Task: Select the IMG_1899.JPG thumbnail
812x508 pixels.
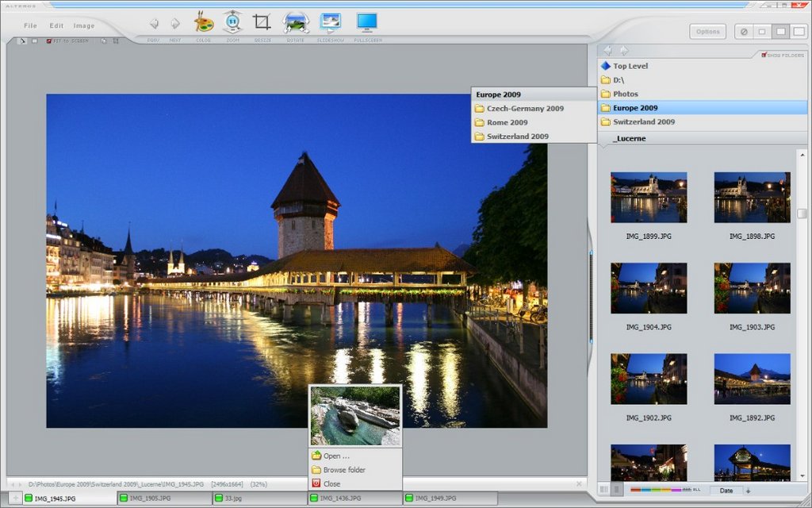Action: [x=649, y=198]
